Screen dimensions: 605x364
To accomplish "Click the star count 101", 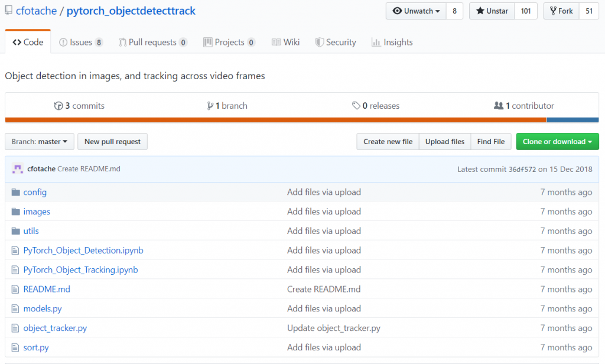I will click(525, 11).
